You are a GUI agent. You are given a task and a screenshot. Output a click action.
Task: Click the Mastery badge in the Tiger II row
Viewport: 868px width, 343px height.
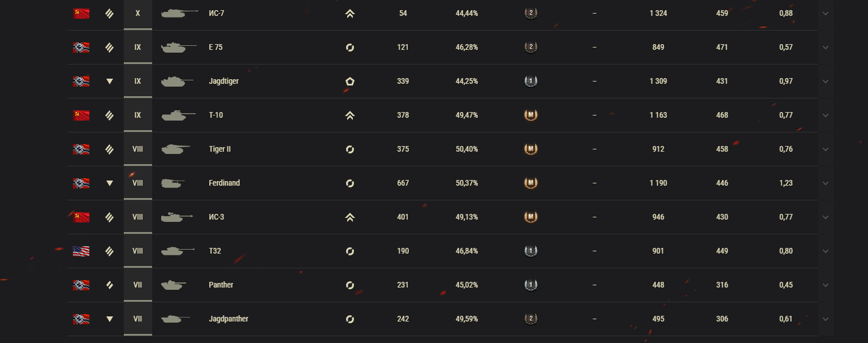[530, 149]
